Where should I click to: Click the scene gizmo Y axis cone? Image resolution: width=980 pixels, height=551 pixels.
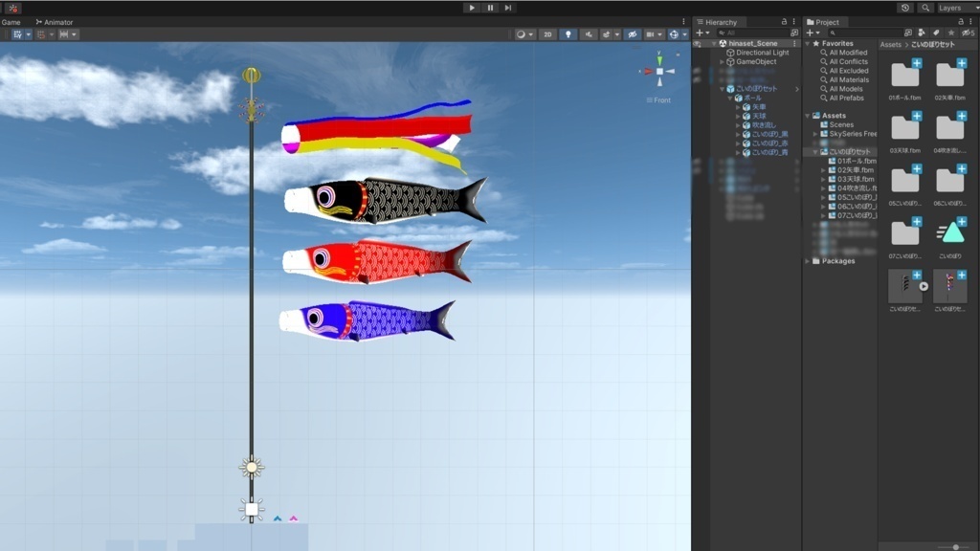[658, 59]
